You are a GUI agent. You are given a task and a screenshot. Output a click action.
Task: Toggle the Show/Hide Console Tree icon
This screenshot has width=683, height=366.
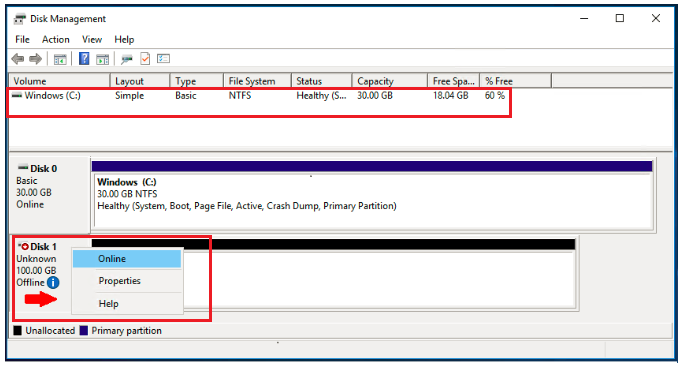[60, 59]
